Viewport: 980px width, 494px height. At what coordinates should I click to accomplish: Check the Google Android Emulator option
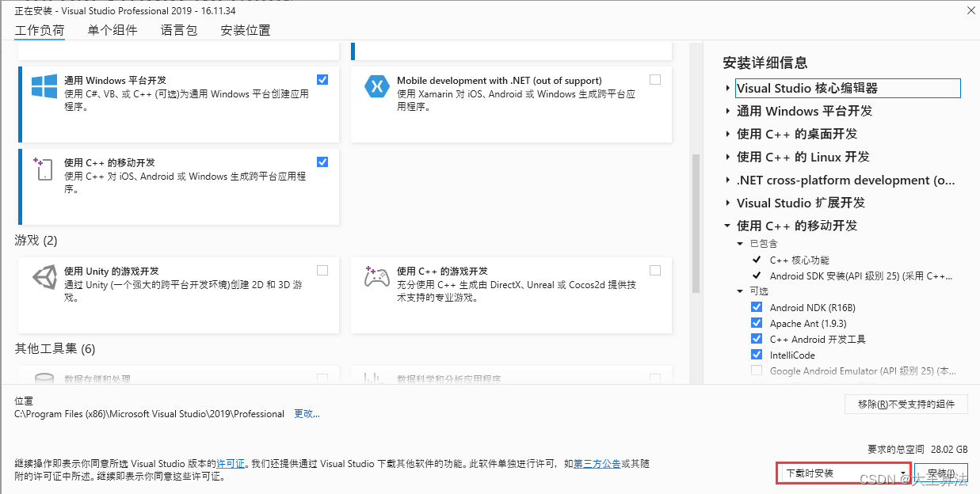point(757,370)
